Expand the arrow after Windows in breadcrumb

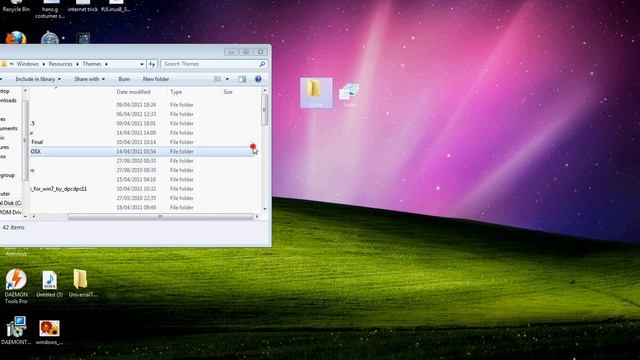pos(44,64)
